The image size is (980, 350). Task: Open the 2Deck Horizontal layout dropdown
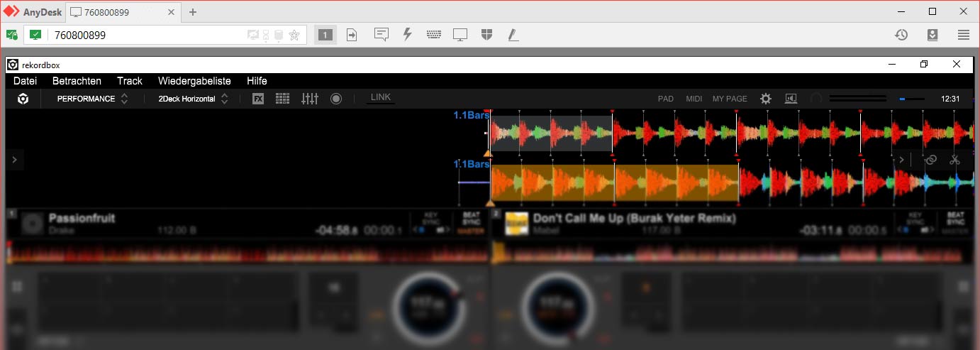[193, 99]
